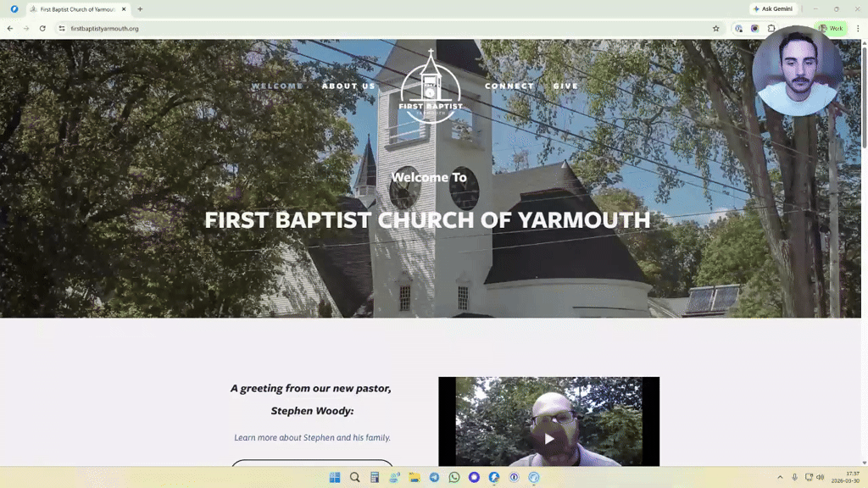
Task: Reload the church website page
Action: 42,28
